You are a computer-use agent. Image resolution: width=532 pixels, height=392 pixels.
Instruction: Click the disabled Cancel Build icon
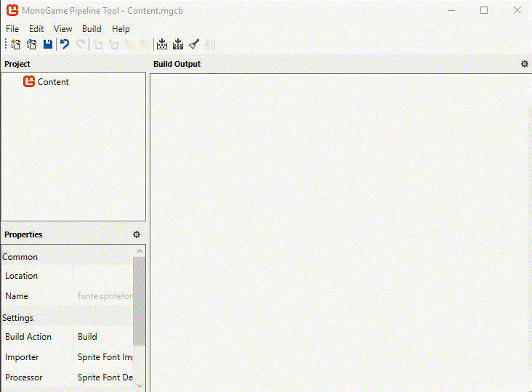[x=210, y=44]
